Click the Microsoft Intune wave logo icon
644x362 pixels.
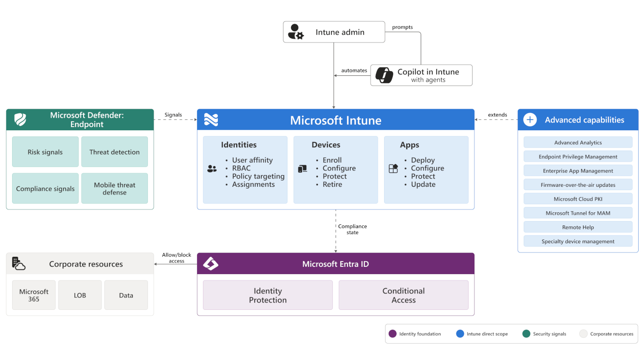coord(211,120)
